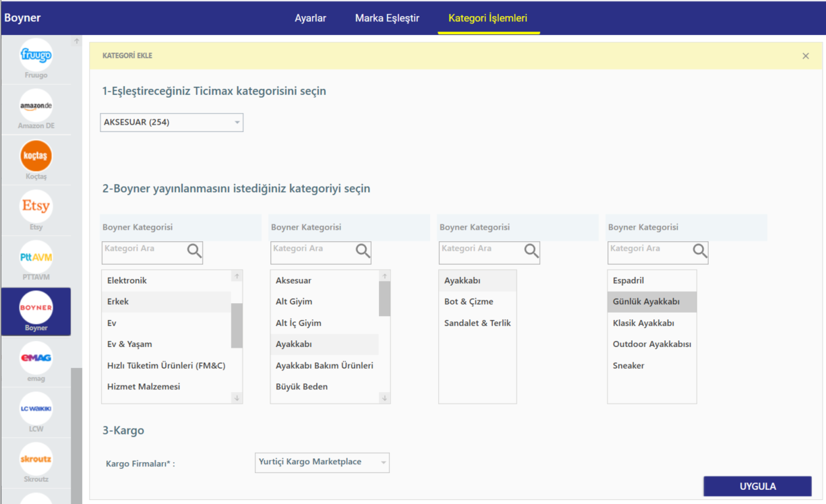Select Erkek category
The width and height of the screenshot is (826, 504).
coord(166,302)
